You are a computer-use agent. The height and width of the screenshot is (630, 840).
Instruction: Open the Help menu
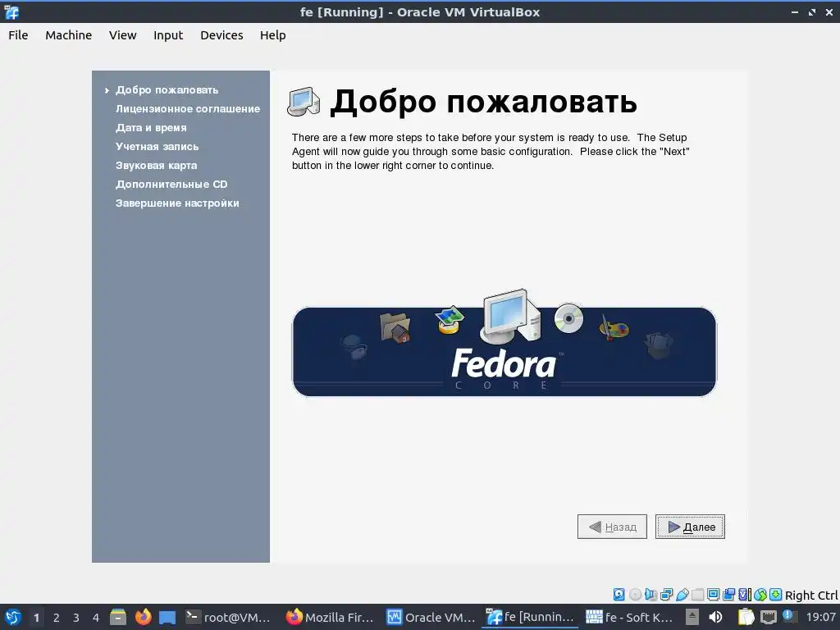click(x=272, y=34)
